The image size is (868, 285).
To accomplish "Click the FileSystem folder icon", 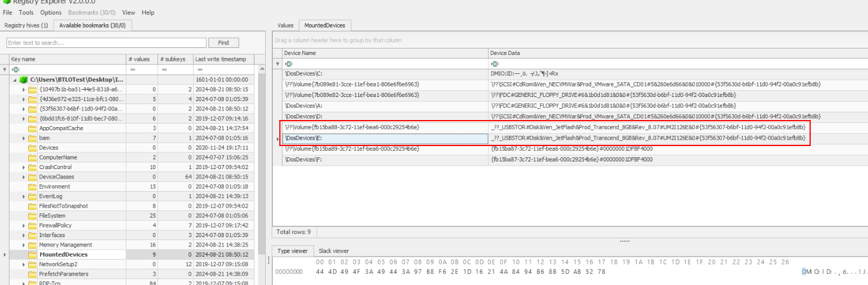I will tap(32, 216).
